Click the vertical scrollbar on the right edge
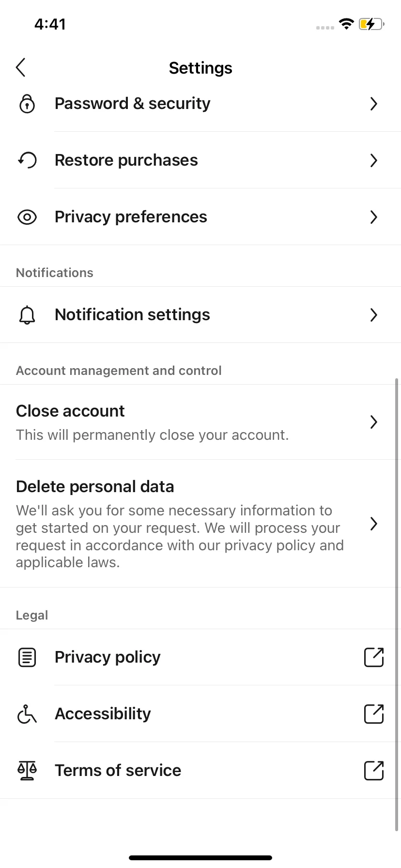This screenshot has height=868, width=401. click(397, 604)
